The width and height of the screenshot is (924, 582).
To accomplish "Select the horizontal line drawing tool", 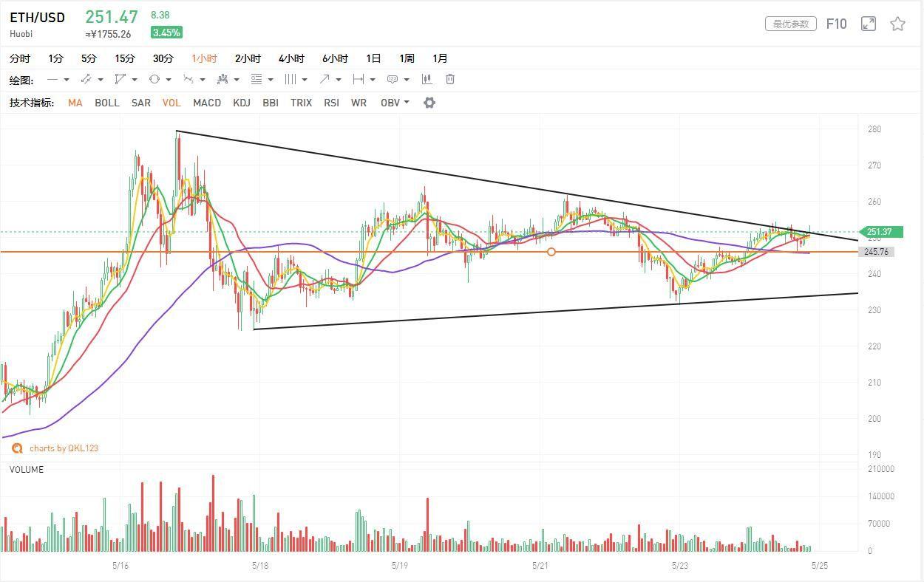I will pyautogui.click(x=52, y=79).
